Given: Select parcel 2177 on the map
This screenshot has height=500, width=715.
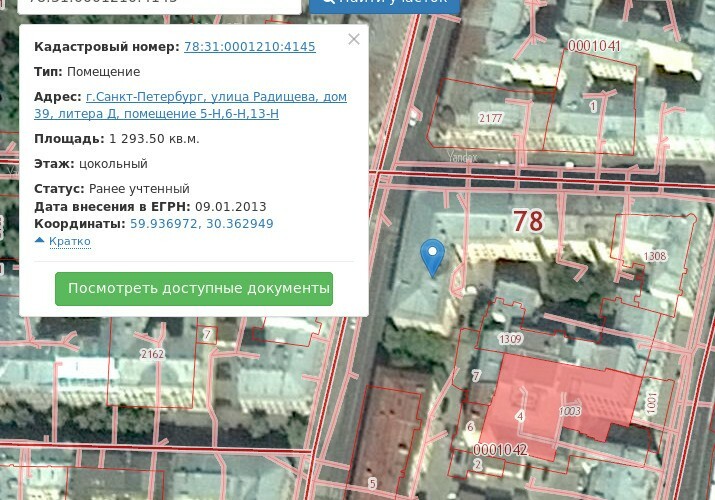Looking at the screenshot, I should [x=490, y=119].
